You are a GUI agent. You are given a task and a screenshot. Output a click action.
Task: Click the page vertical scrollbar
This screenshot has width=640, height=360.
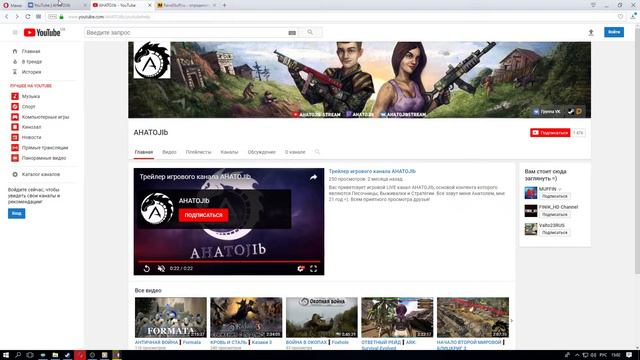click(637, 151)
